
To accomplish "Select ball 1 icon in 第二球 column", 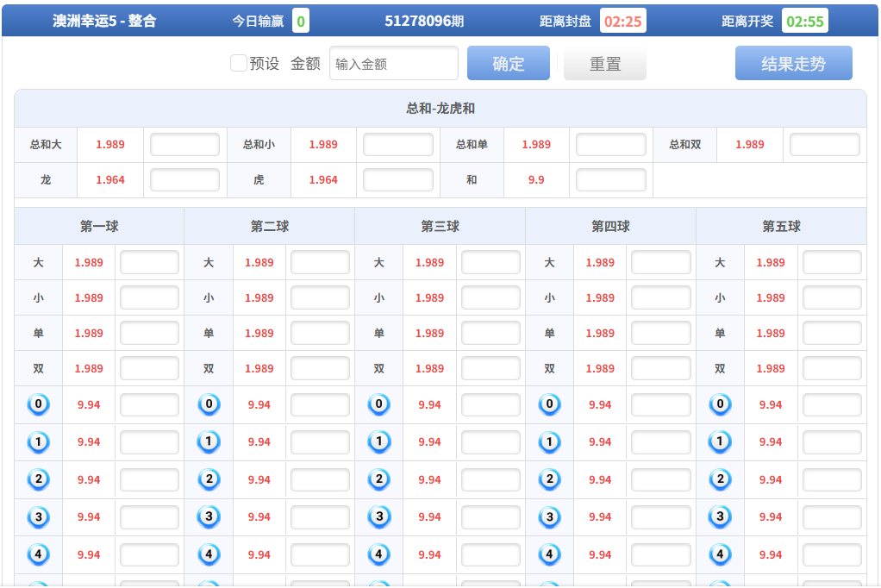I will click(x=209, y=442).
